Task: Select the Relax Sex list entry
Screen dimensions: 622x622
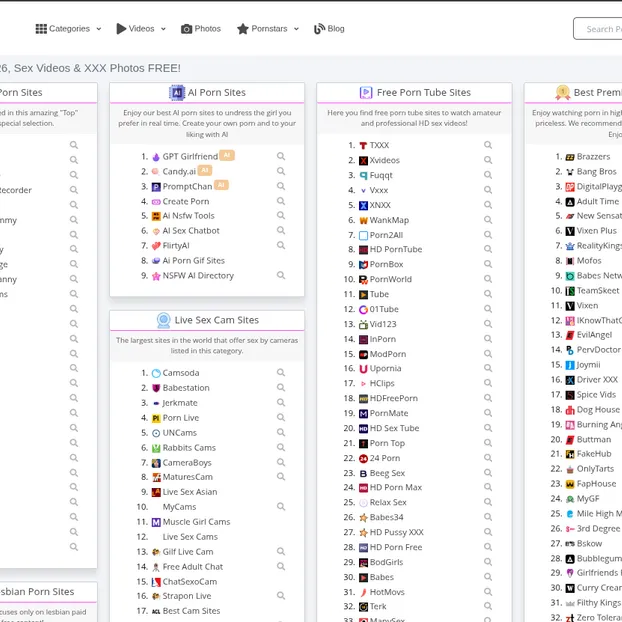Action: click(x=388, y=502)
